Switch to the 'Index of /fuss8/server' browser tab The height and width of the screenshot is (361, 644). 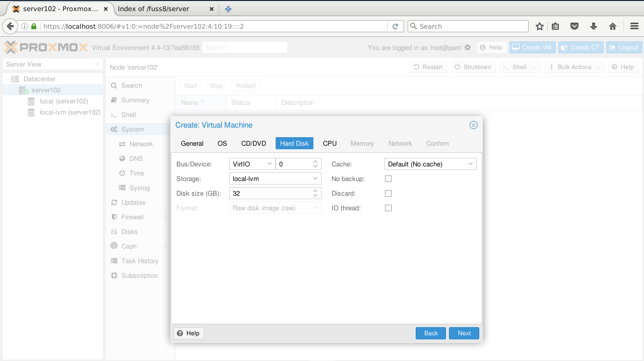[164, 9]
